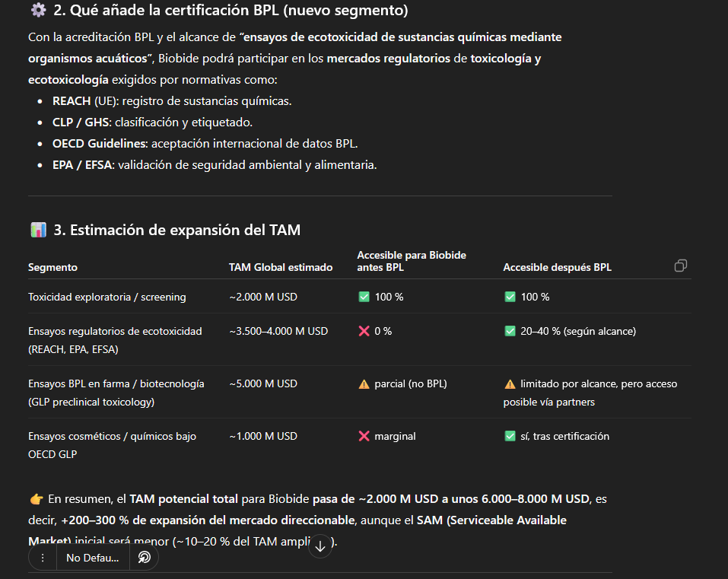Click the target icon beside "No Defau..."
Viewport: 728px width, 579px height.
click(145, 558)
